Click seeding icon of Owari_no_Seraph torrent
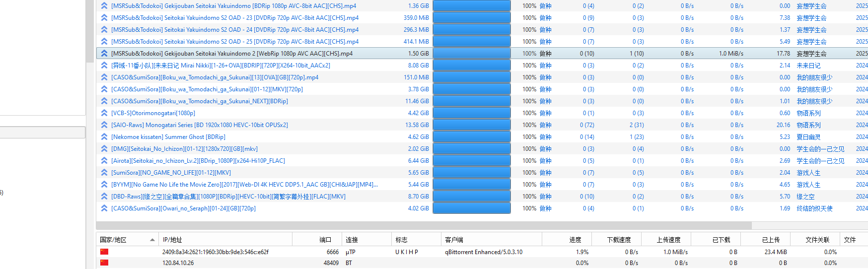868x269 pixels. click(x=104, y=208)
